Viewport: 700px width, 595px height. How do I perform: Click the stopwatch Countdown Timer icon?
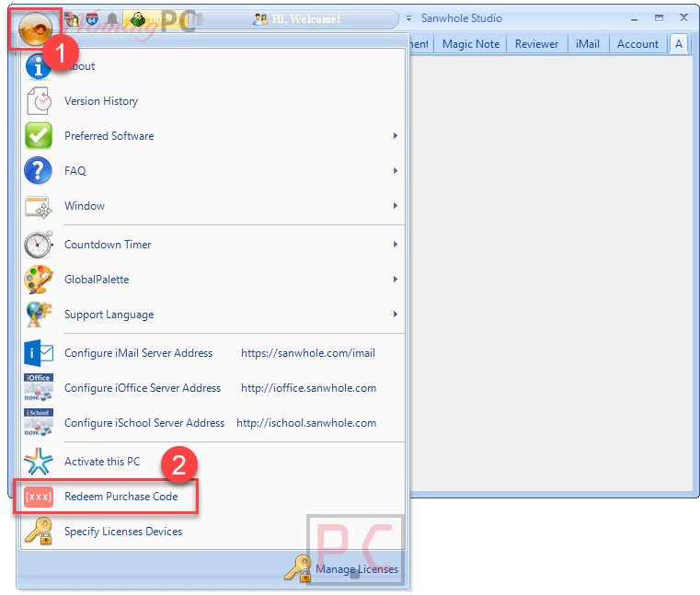tap(39, 245)
